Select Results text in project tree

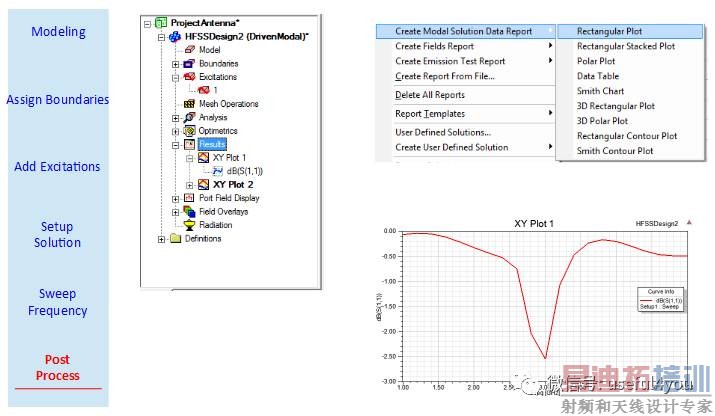coord(212,145)
